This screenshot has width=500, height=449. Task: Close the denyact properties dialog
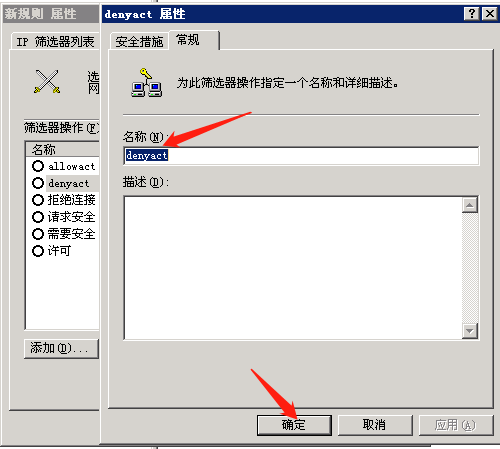pos(490,14)
